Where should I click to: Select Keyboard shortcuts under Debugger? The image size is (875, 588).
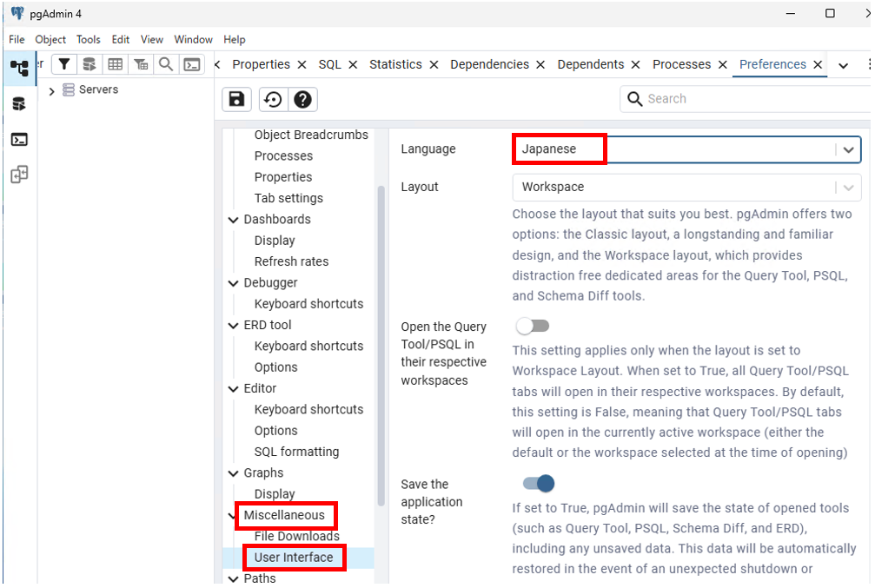click(308, 304)
